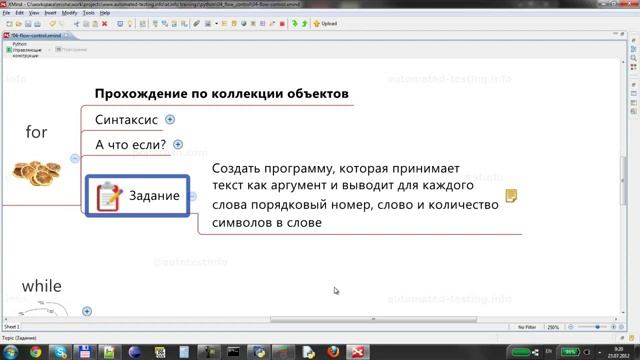Image resolution: width=640 pixels, height=360 pixels.
Task: Click the EN language indicator in system tray
Action: 549,351
